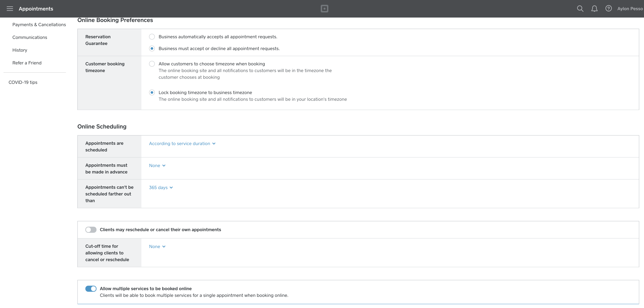Open Communications in the sidebar
Image resolution: width=644 pixels, height=308 pixels.
point(30,37)
